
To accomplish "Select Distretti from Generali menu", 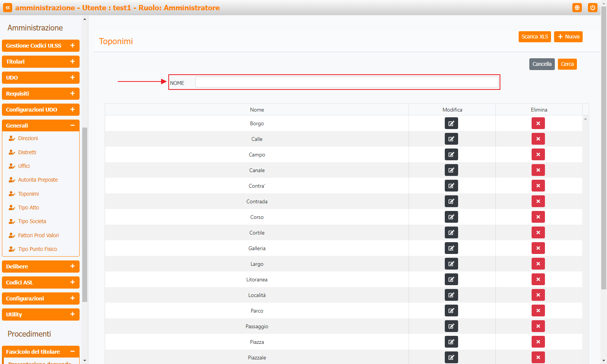I will [x=27, y=152].
